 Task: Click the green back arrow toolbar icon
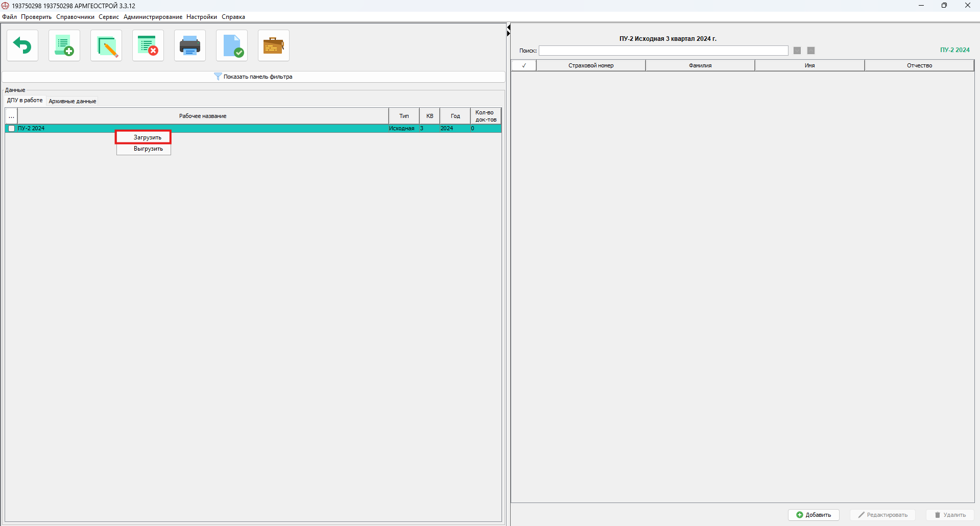point(22,45)
